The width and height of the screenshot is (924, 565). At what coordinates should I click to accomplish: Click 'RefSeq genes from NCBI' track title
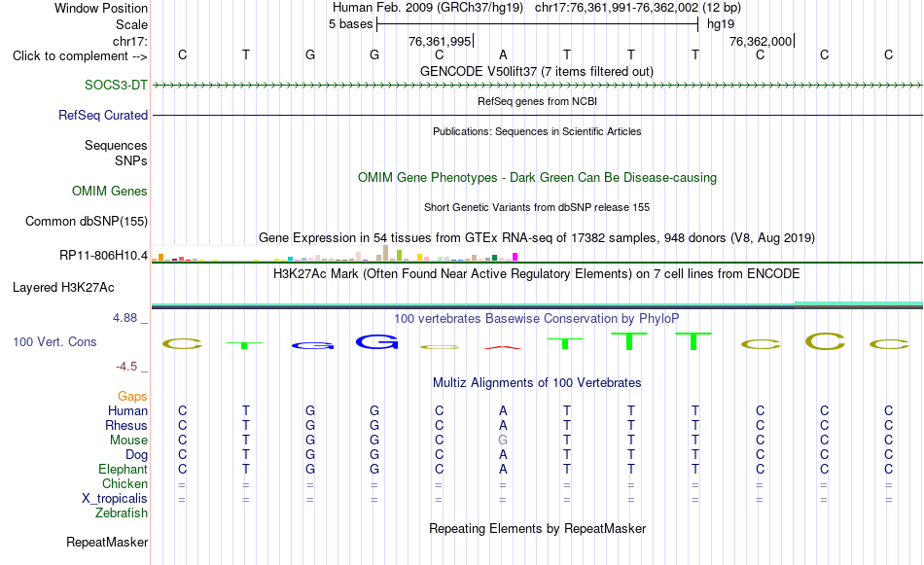(x=538, y=101)
